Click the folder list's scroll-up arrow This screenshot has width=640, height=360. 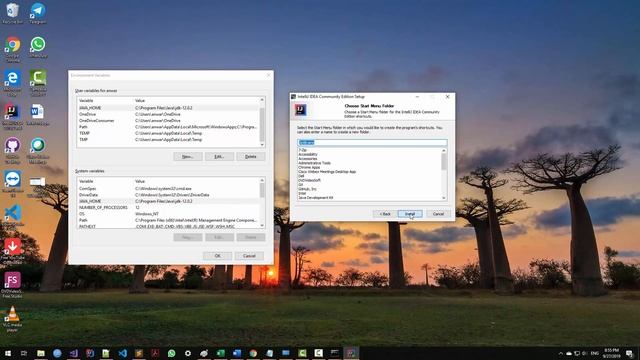[x=444, y=151]
